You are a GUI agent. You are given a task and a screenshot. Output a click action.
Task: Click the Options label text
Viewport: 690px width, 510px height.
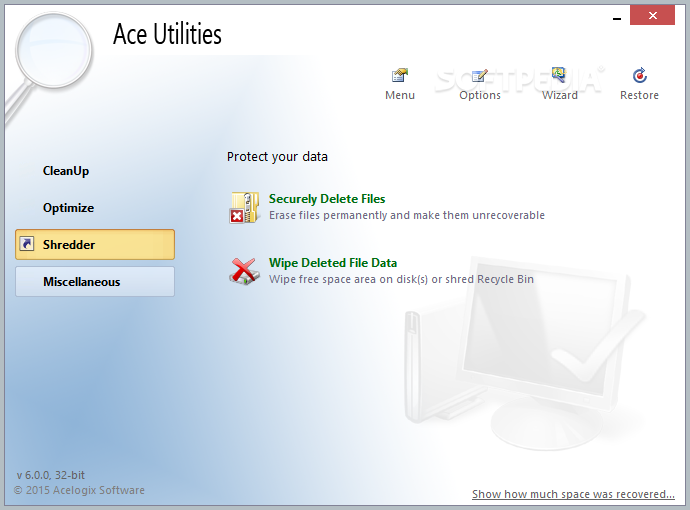[480, 95]
